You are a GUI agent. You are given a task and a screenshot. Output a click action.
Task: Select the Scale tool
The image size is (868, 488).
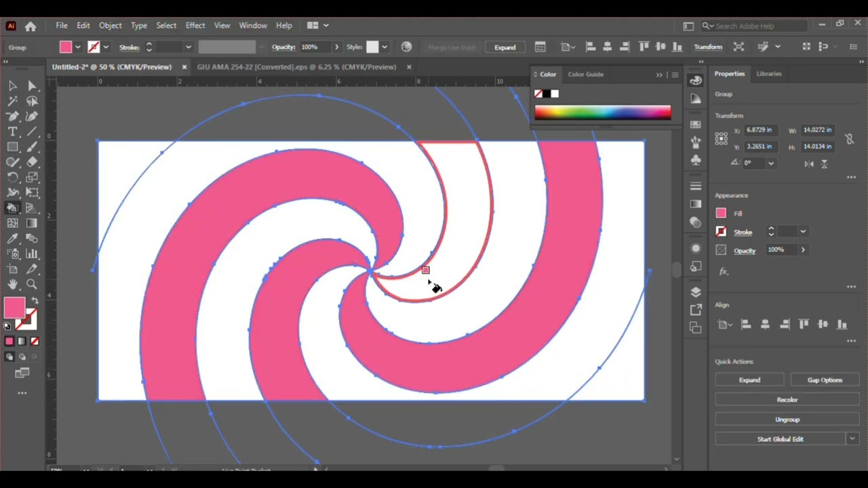(32, 178)
